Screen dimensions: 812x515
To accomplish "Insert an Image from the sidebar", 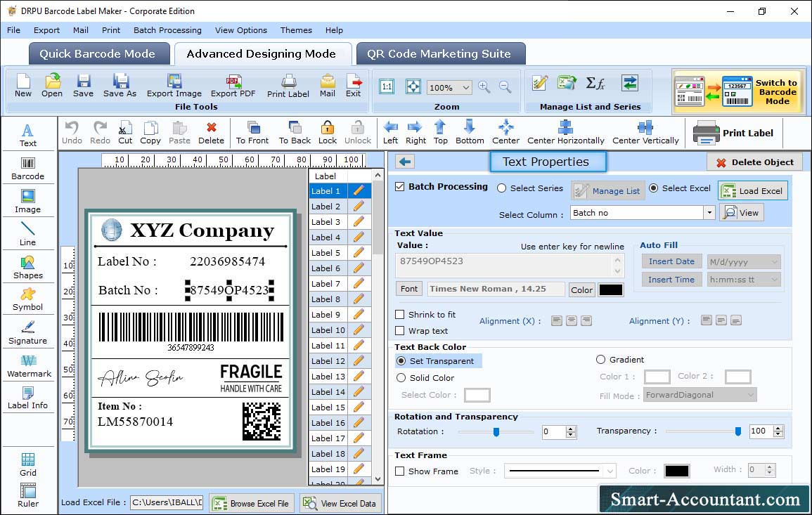I will 28,202.
